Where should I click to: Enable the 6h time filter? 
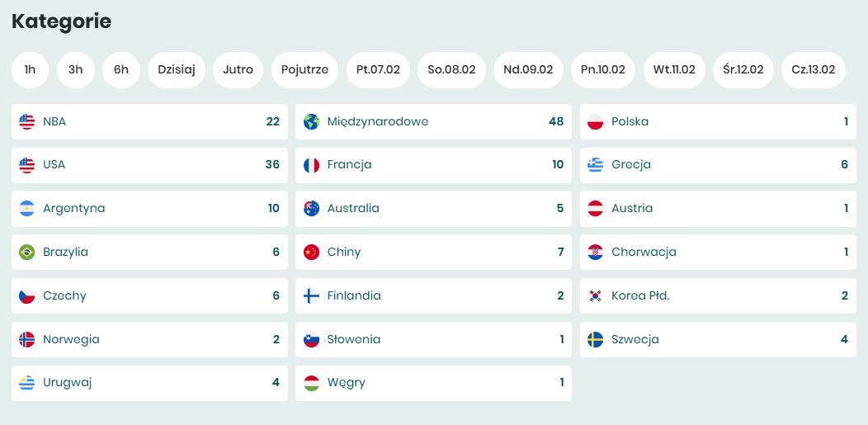click(121, 70)
